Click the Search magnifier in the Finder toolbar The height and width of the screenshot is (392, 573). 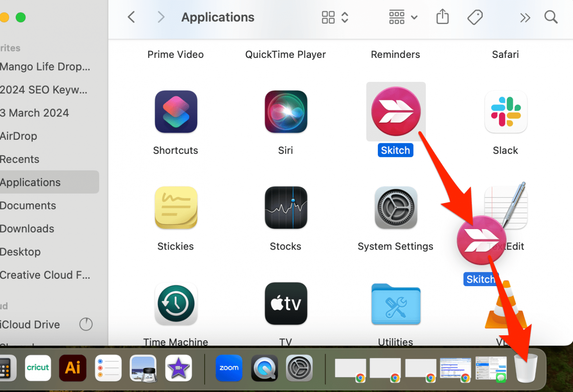(551, 17)
